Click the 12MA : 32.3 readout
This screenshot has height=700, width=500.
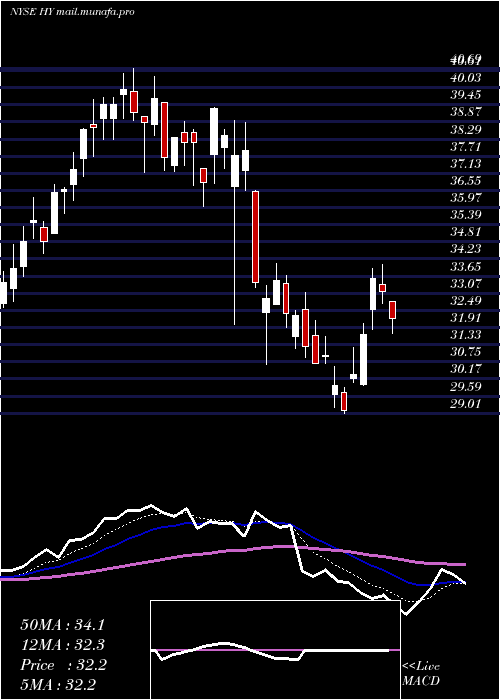[x=63, y=645]
